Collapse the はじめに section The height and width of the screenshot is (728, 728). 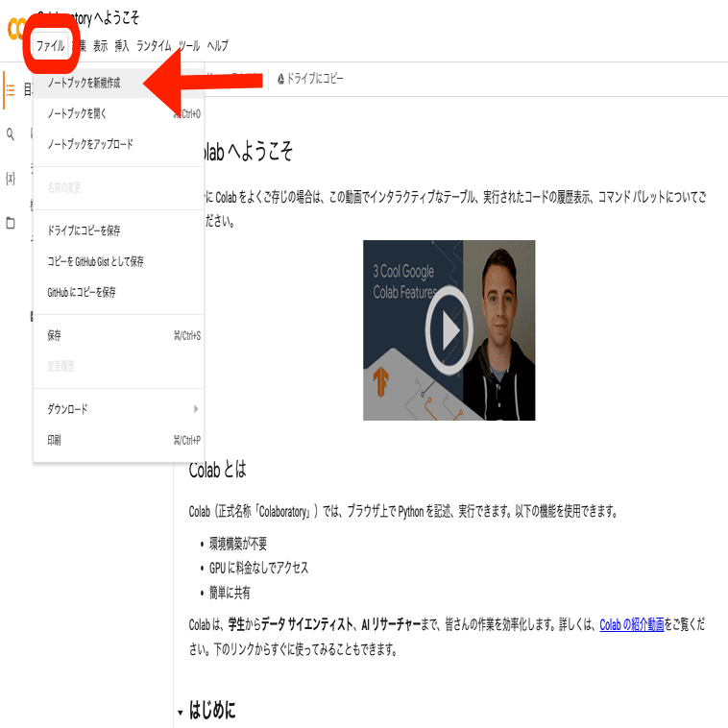[181, 712]
